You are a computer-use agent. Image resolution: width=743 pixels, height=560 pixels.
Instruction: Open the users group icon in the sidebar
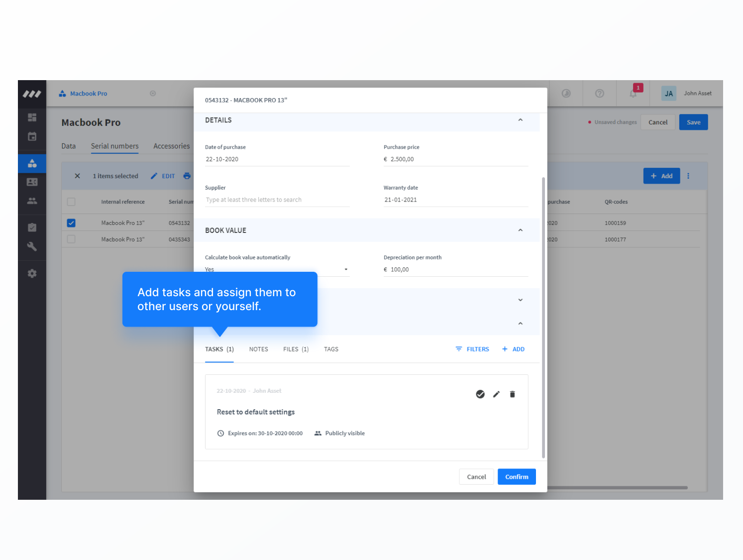pyautogui.click(x=32, y=201)
